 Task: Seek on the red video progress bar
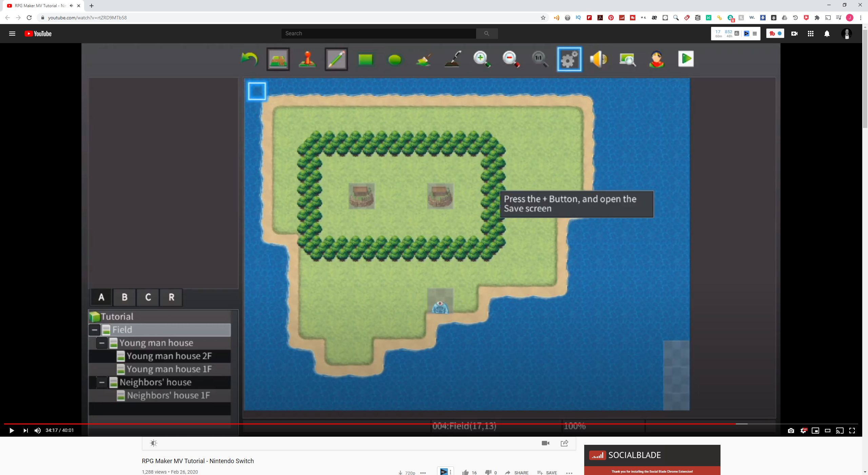tap(431, 424)
